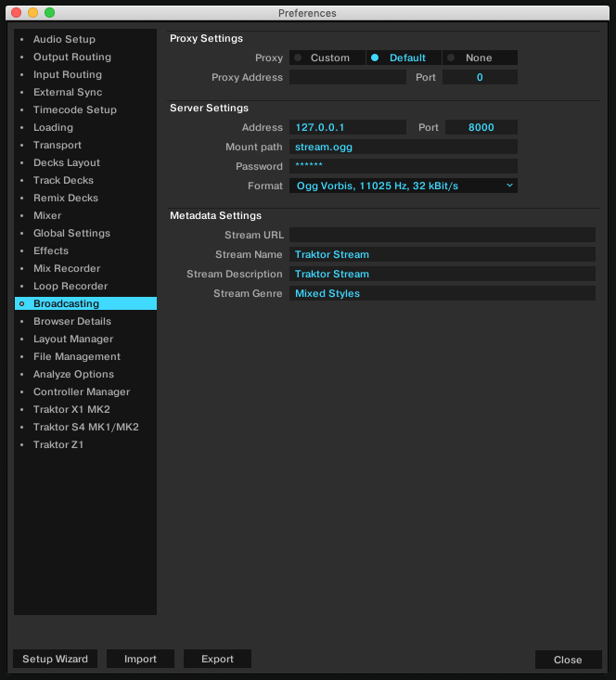Show Remix Decks preferences
The image size is (616, 680).
click(85, 198)
